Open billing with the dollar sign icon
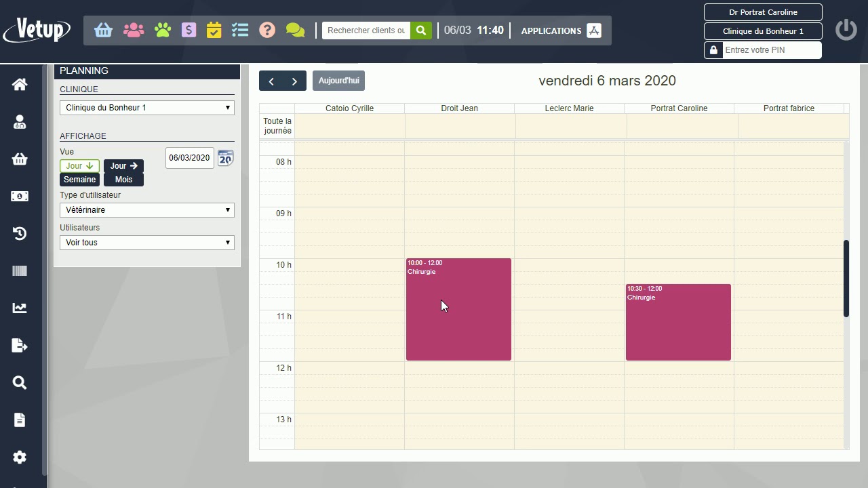868x488 pixels. click(188, 30)
